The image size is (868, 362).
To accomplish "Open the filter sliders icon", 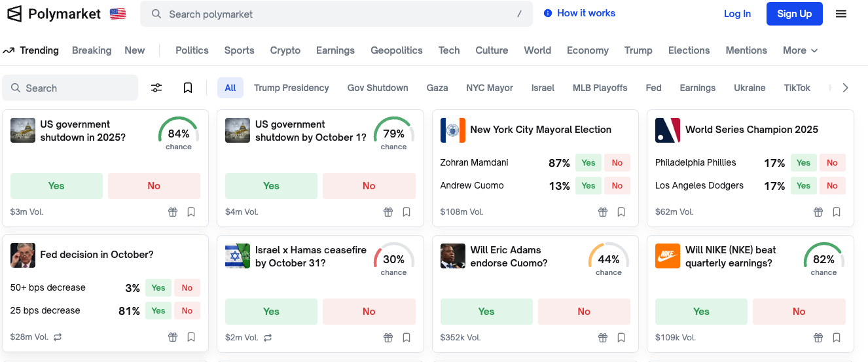I will coord(156,88).
